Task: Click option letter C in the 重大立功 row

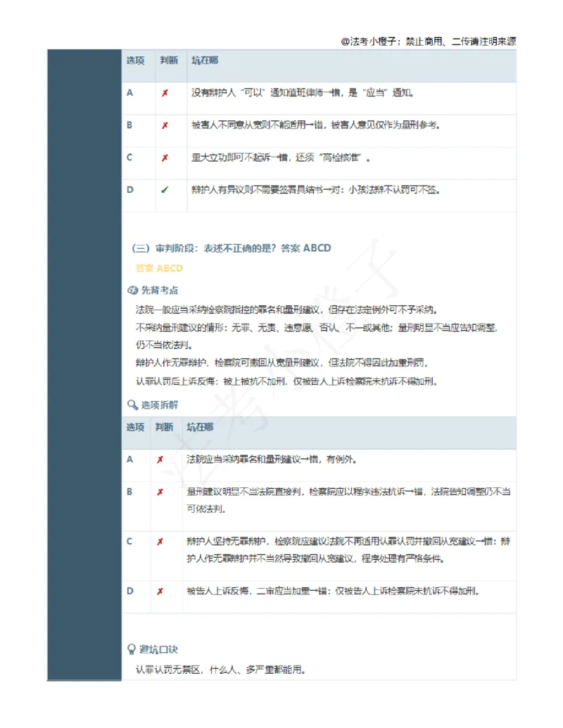Action: (x=129, y=158)
